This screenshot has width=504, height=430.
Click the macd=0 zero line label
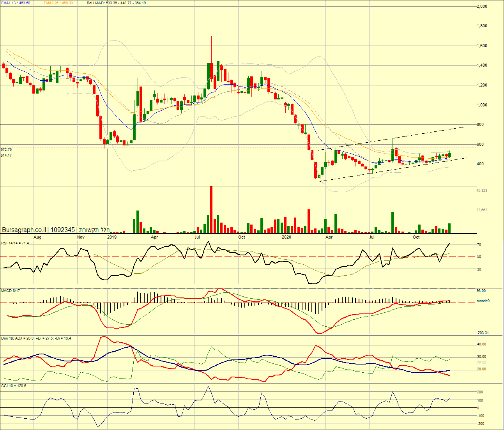pyautogui.click(x=483, y=301)
